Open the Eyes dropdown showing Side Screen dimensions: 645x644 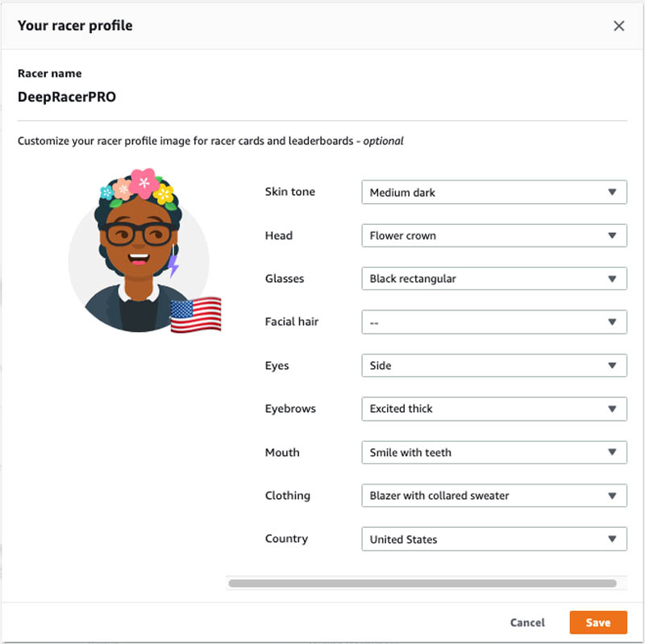click(494, 366)
